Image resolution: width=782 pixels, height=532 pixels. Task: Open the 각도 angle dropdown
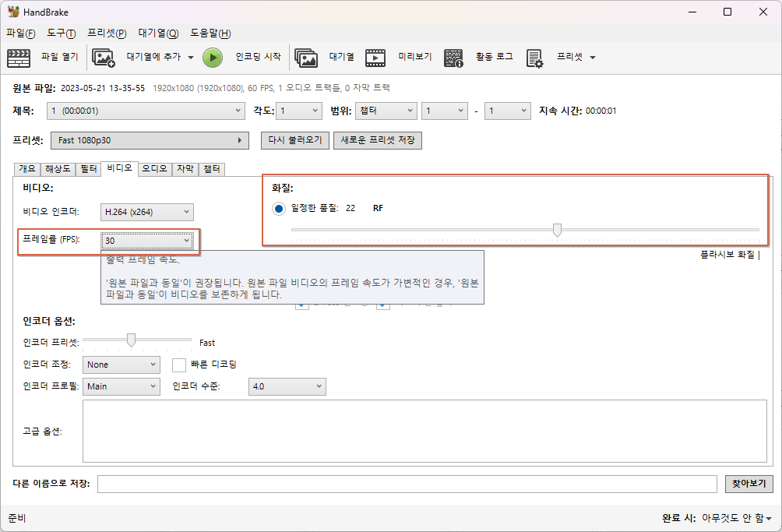coord(299,111)
